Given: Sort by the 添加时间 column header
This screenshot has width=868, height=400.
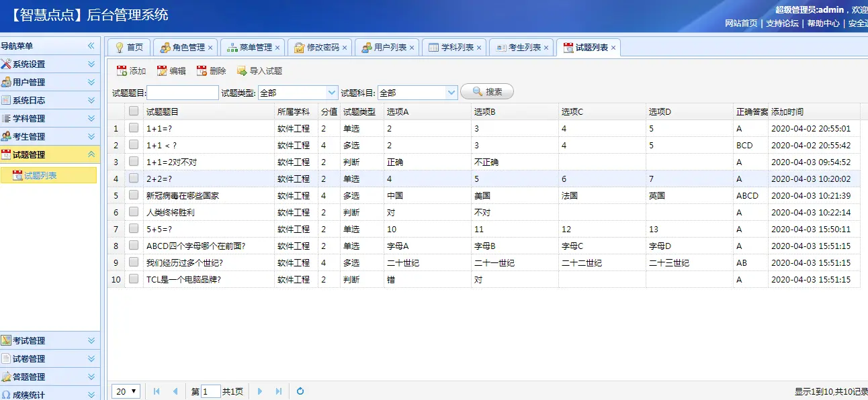Looking at the screenshot, I should click(814, 111).
